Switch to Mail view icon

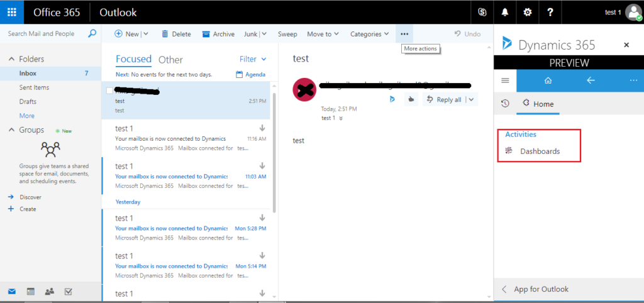pos(12,292)
